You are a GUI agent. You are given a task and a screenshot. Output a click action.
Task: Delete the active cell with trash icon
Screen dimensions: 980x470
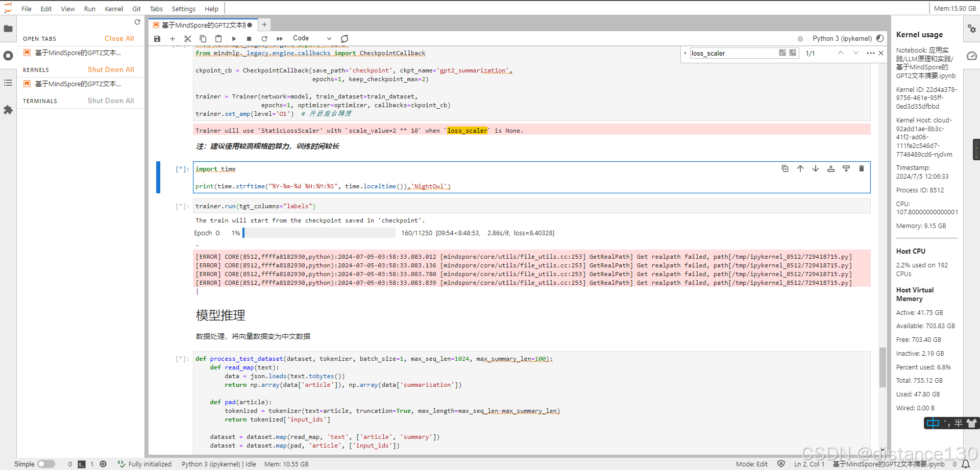click(862, 168)
